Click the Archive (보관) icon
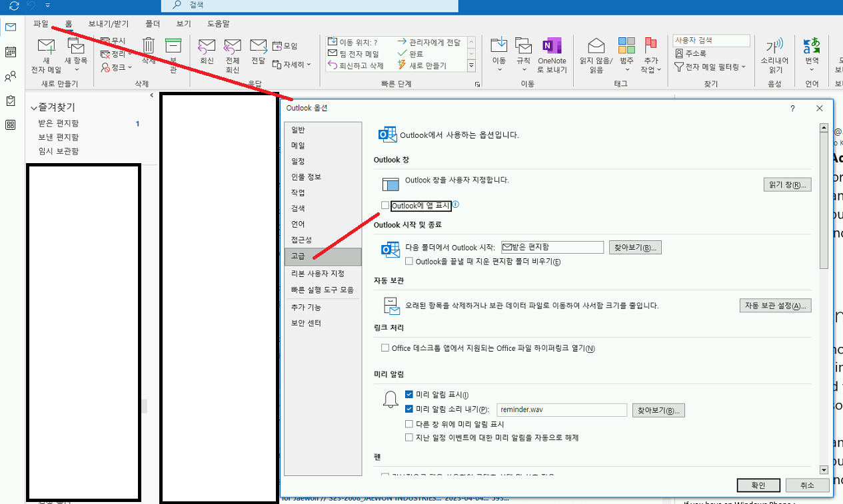 pyautogui.click(x=173, y=45)
